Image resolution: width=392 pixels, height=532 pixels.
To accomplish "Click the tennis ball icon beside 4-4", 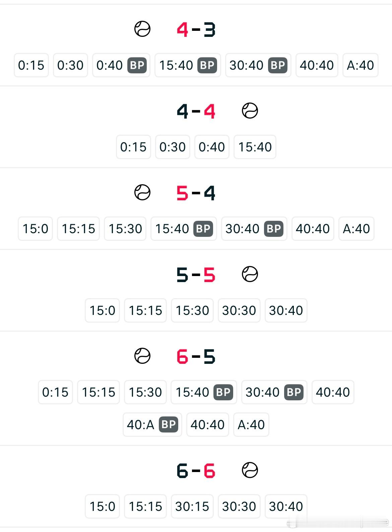I will [x=250, y=111].
